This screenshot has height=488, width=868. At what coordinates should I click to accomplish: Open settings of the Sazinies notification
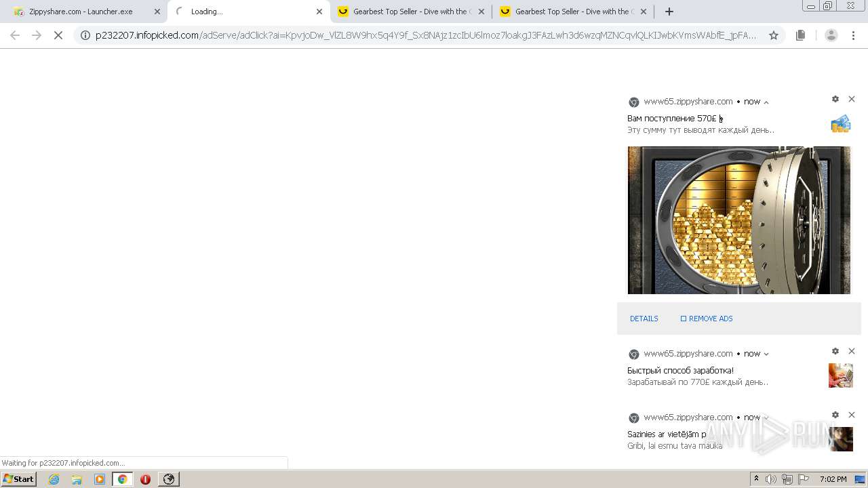(x=835, y=415)
